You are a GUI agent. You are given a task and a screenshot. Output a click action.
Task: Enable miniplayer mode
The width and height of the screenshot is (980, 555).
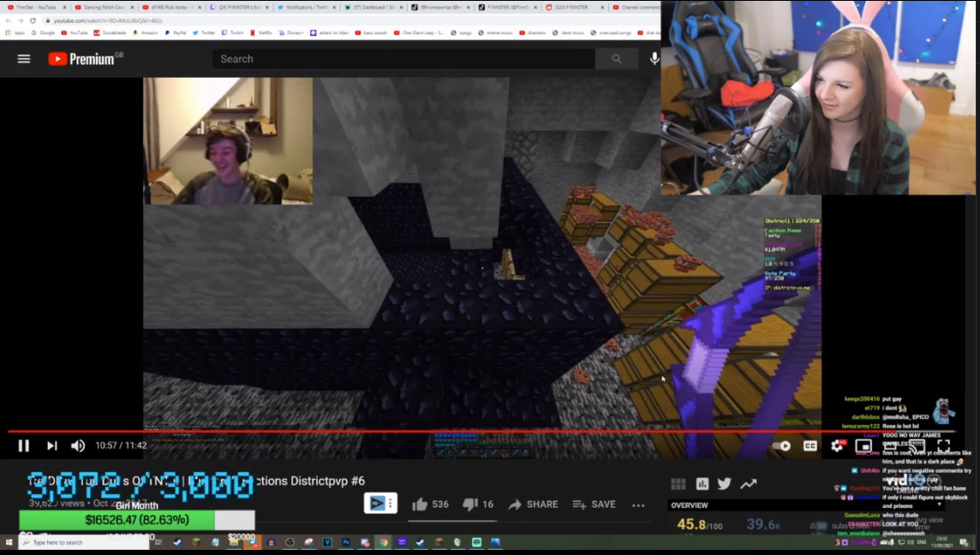click(x=863, y=445)
